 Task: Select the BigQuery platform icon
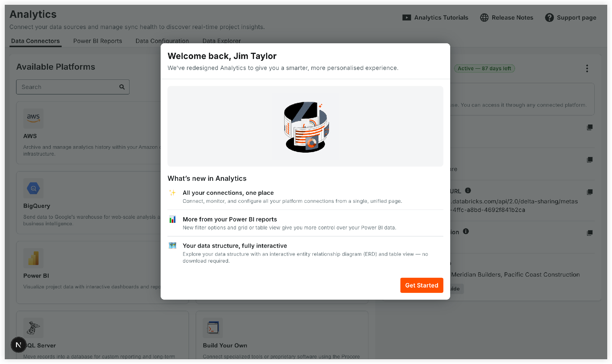point(33,188)
